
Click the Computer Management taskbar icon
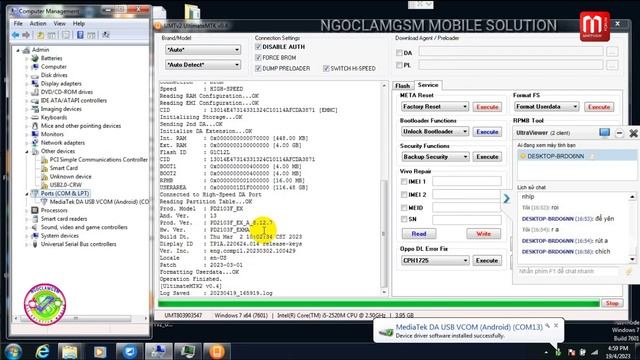(x=159, y=351)
